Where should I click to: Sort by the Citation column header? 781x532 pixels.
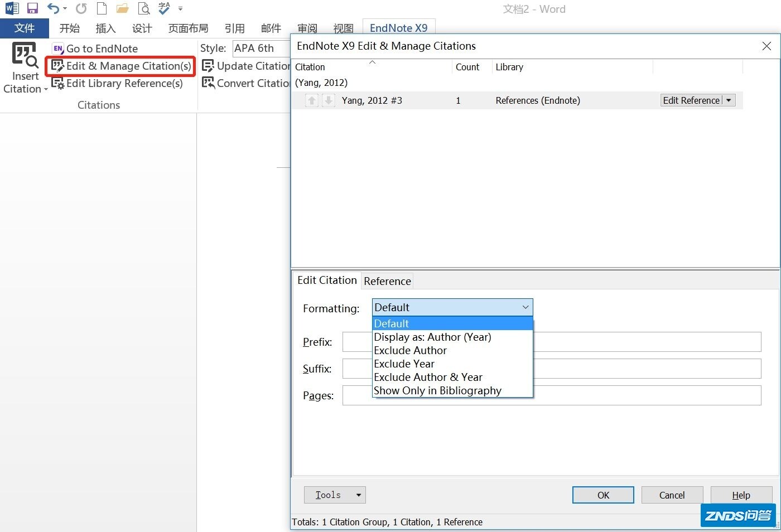pos(372,67)
